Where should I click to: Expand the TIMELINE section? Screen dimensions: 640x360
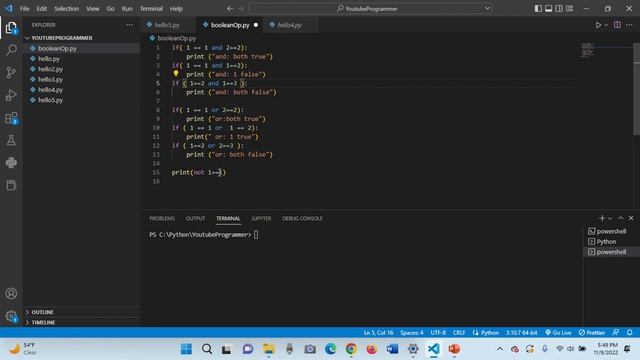(82, 322)
